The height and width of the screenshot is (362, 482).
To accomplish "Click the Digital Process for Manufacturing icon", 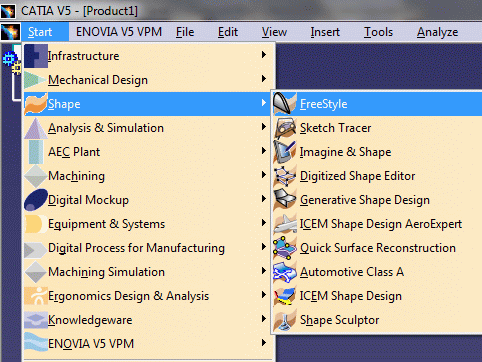I will pyautogui.click(x=36, y=249).
